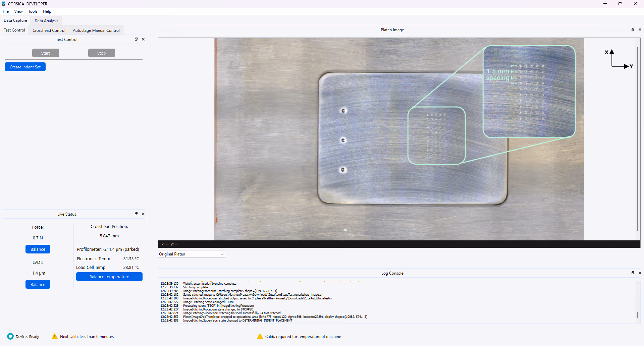Select the Autostage Manual Control tab
644x346 pixels.
pyautogui.click(x=96, y=31)
